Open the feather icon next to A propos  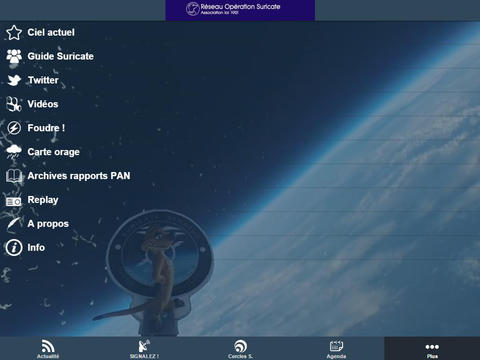pos(14,224)
